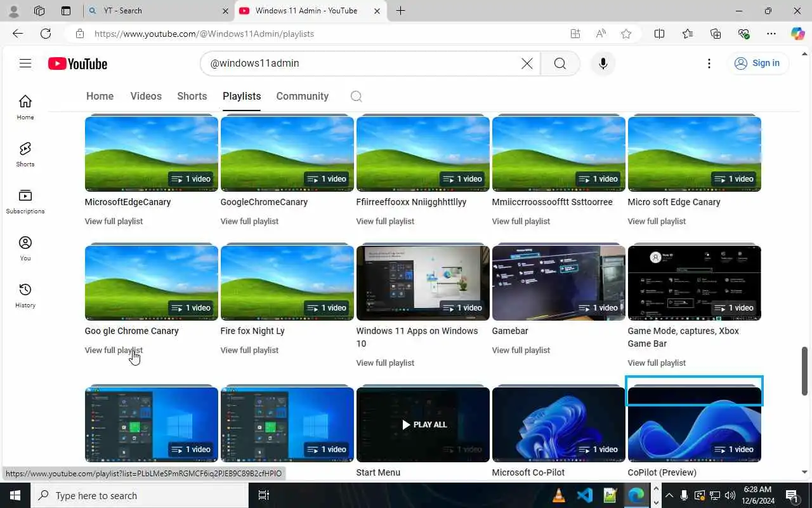The image size is (812, 508).
Task: Open the browser profile icon
Action: pyautogui.click(x=13, y=11)
